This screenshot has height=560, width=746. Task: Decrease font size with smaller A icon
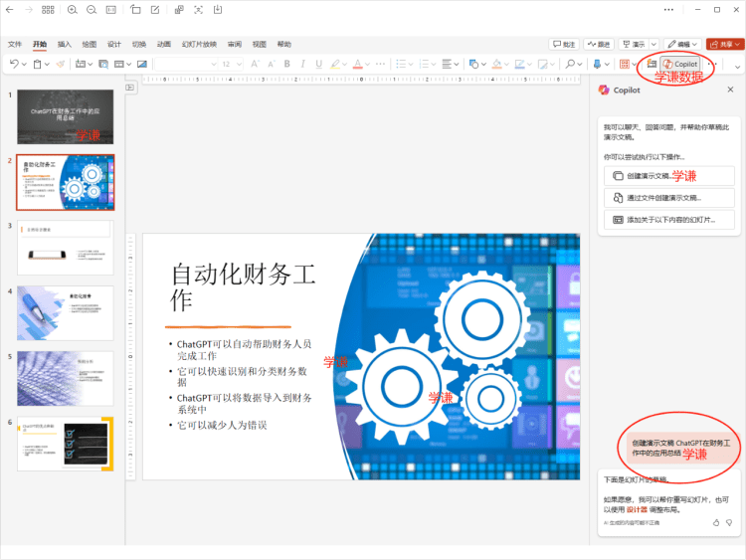pyautogui.click(x=272, y=64)
